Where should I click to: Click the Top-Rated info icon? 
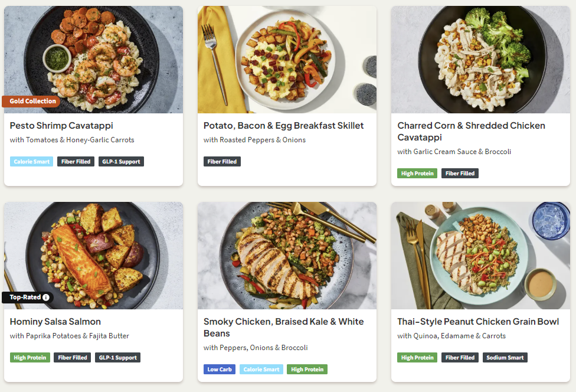46,298
